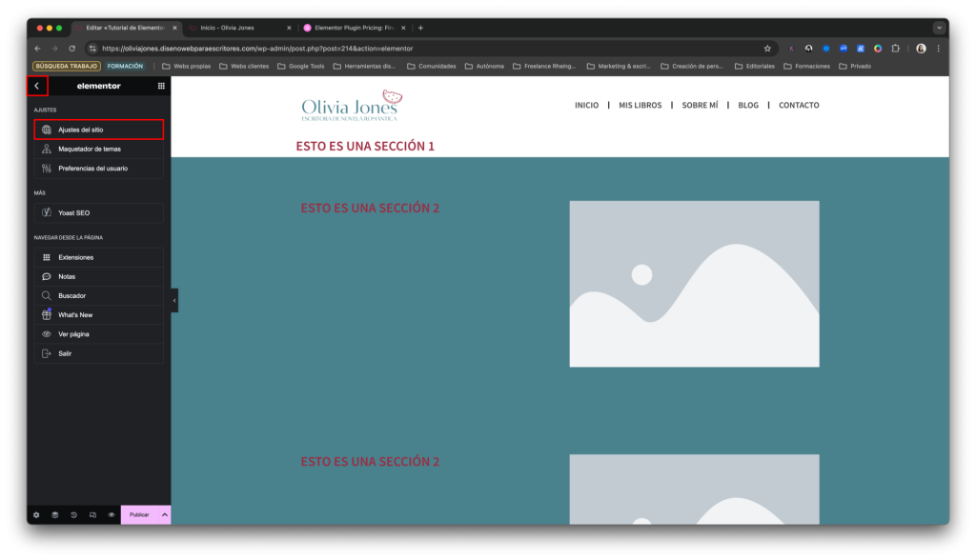
Task: Click the MIS LIBROS navigation link
Action: coord(640,105)
